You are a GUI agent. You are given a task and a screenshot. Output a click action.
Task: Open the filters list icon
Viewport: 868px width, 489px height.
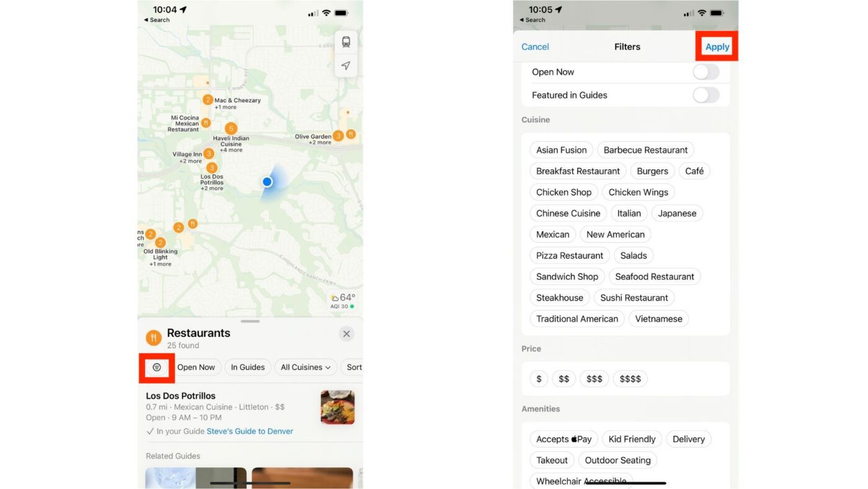pyautogui.click(x=157, y=367)
